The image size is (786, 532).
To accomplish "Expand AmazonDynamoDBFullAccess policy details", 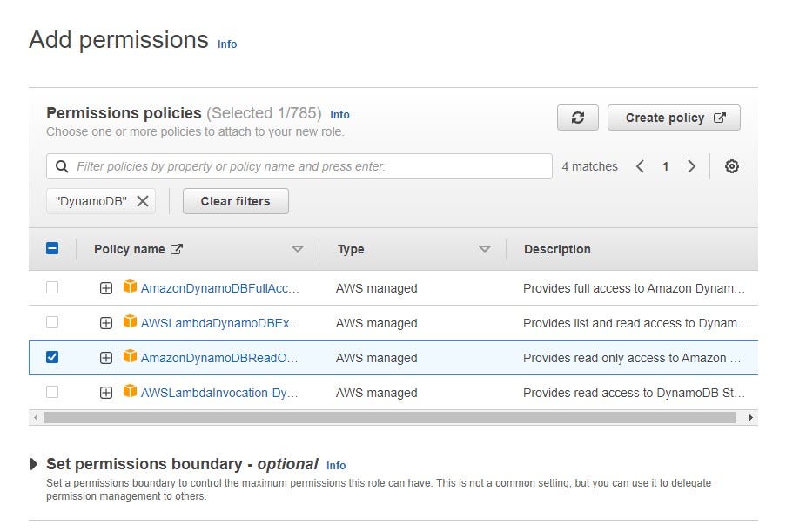I will (x=106, y=288).
